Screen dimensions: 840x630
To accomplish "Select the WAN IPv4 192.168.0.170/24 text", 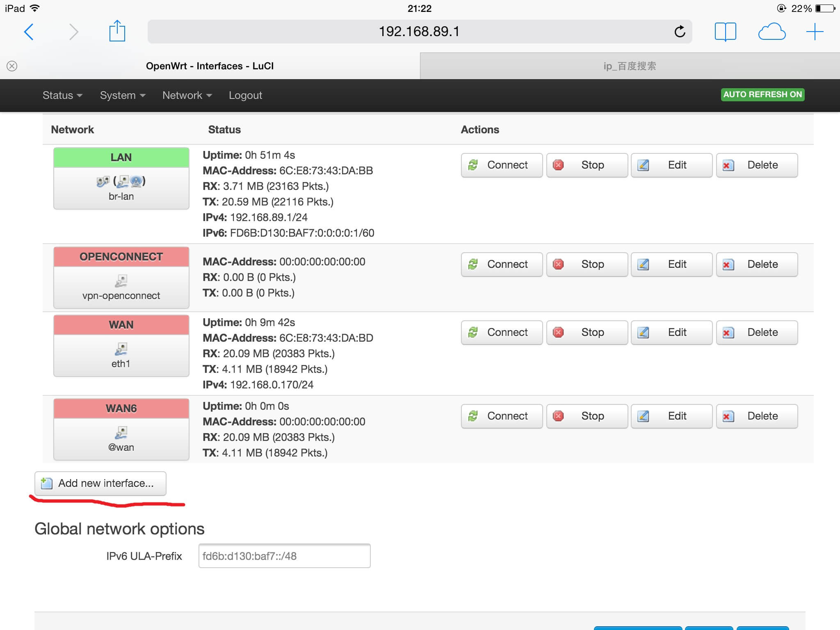I will (258, 385).
